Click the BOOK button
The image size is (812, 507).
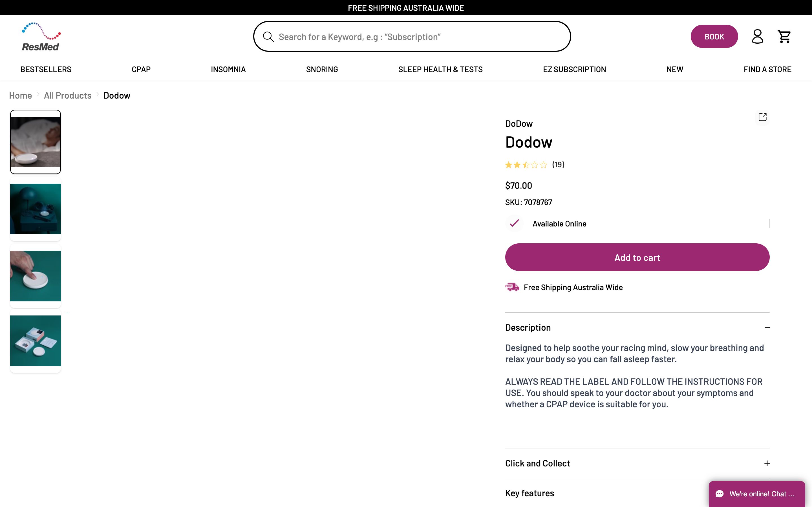pyautogui.click(x=714, y=36)
